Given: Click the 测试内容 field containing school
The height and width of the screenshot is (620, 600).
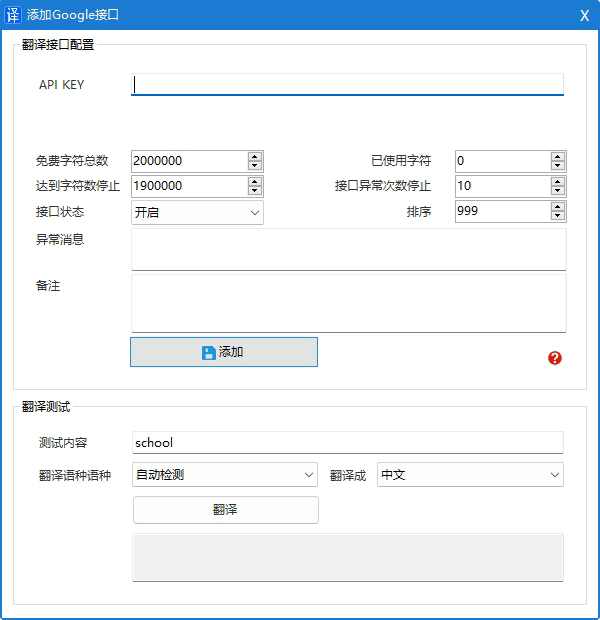Looking at the screenshot, I should pyautogui.click(x=347, y=443).
